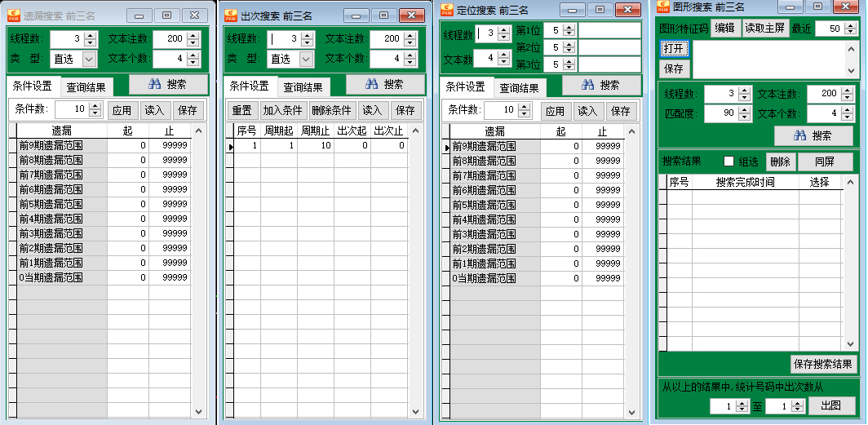Click down arrow of 搜索结果 table scrollbar
This screenshot has height=425, width=868.
coord(851,343)
